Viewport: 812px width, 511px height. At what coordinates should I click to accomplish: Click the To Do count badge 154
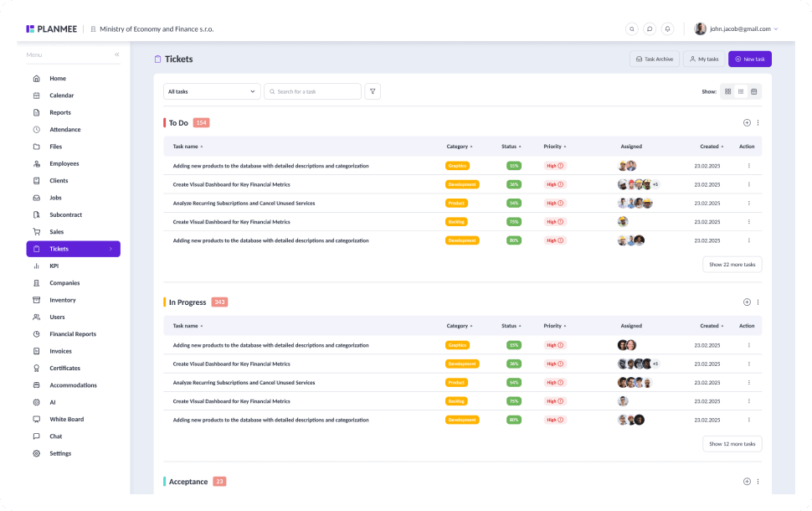coord(201,123)
